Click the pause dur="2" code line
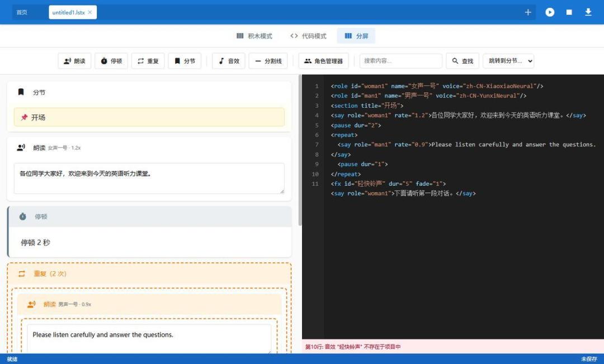 tap(356, 125)
